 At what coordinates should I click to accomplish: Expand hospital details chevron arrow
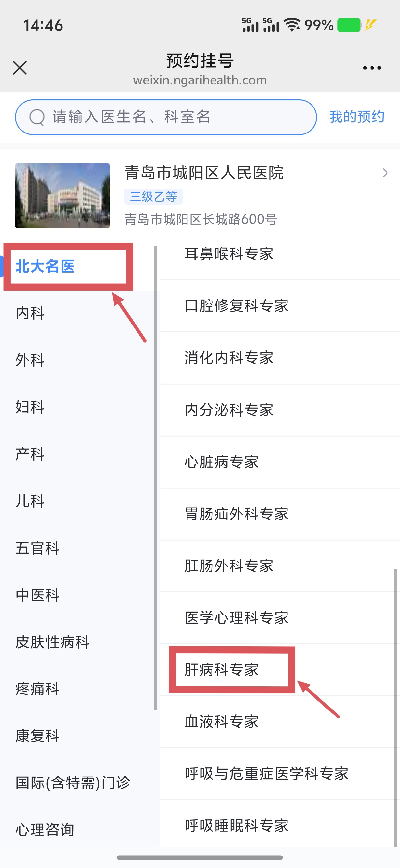[385, 173]
